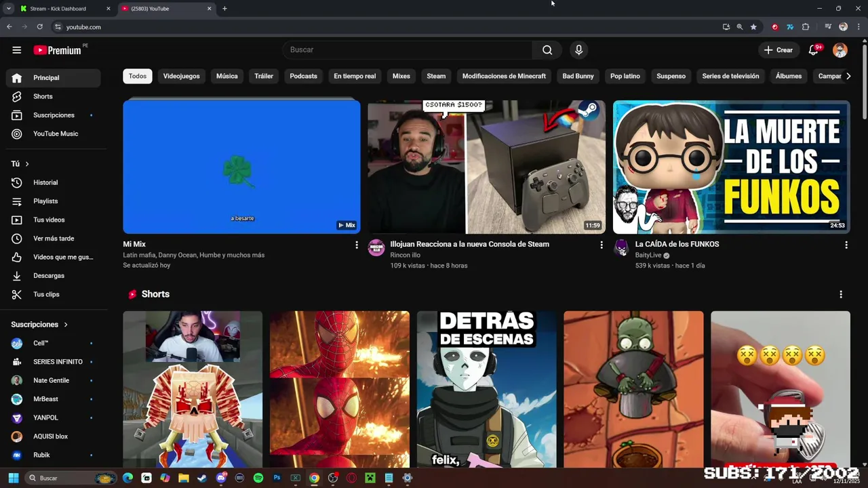Open Rincon illo channel link
Image resolution: width=868 pixels, height=488 pixels.
pos(406,256)
